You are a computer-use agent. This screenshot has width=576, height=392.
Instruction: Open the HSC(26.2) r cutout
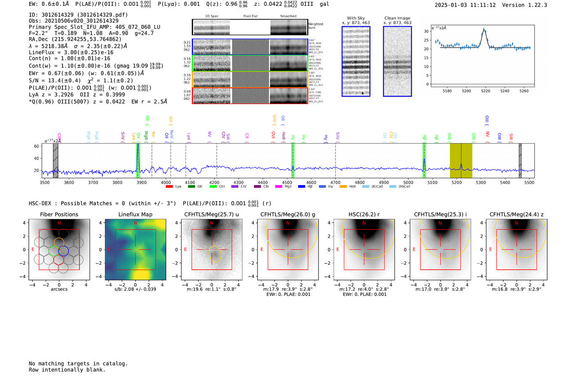tap(364, 249)
